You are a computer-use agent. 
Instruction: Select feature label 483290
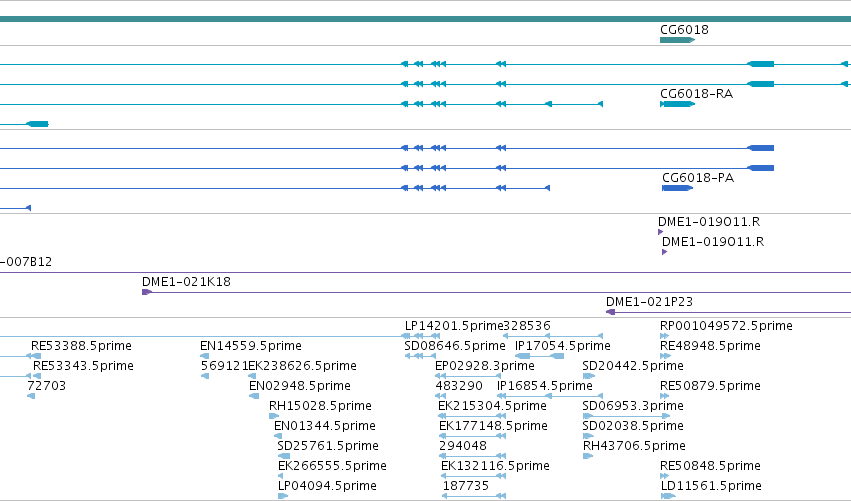point(459,386)
